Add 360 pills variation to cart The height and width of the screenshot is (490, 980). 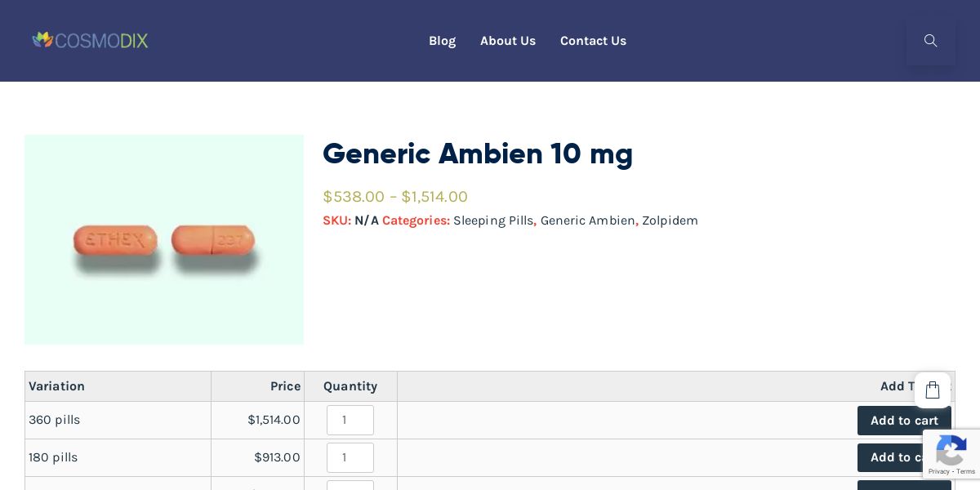pos(903,421)
